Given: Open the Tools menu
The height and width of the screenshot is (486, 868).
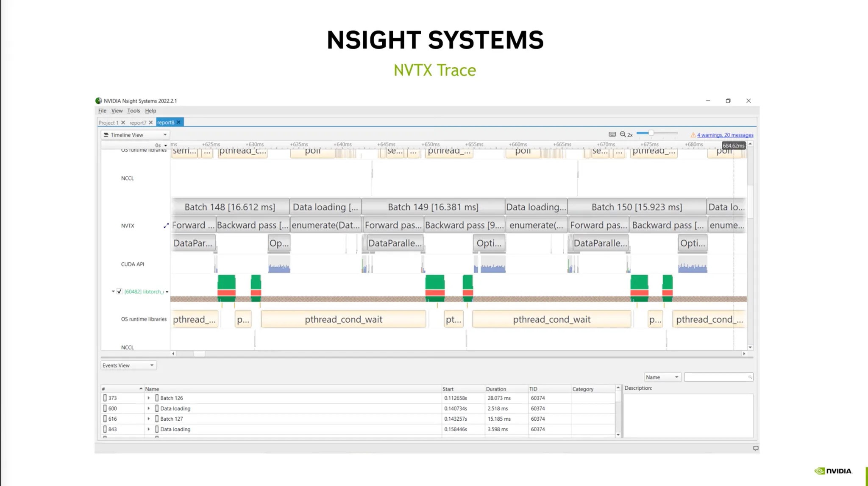Looking at the screenshot, I should coord(134,111).
